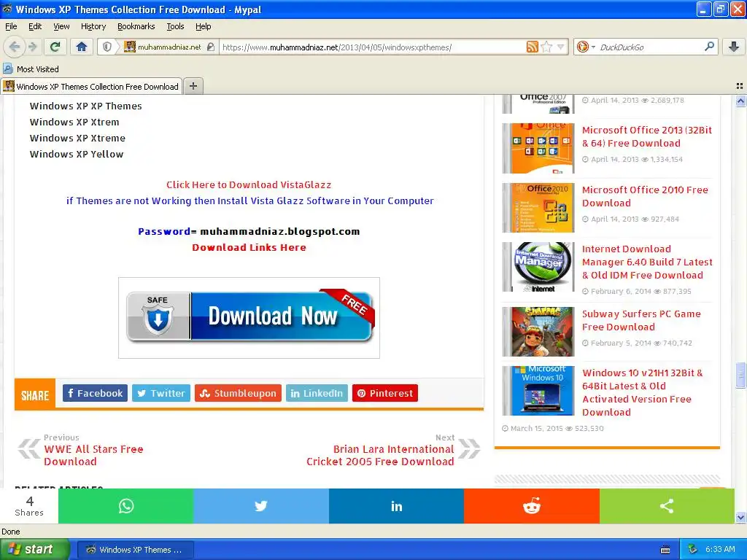Click the left double-chevron Previous arrow
The image size is (747, 560).
tap(29, 448)
